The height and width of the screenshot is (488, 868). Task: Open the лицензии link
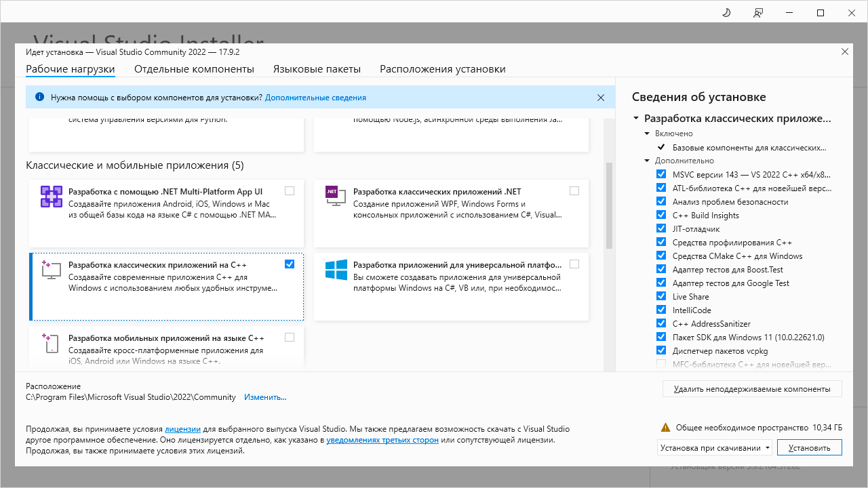point(182,429)
